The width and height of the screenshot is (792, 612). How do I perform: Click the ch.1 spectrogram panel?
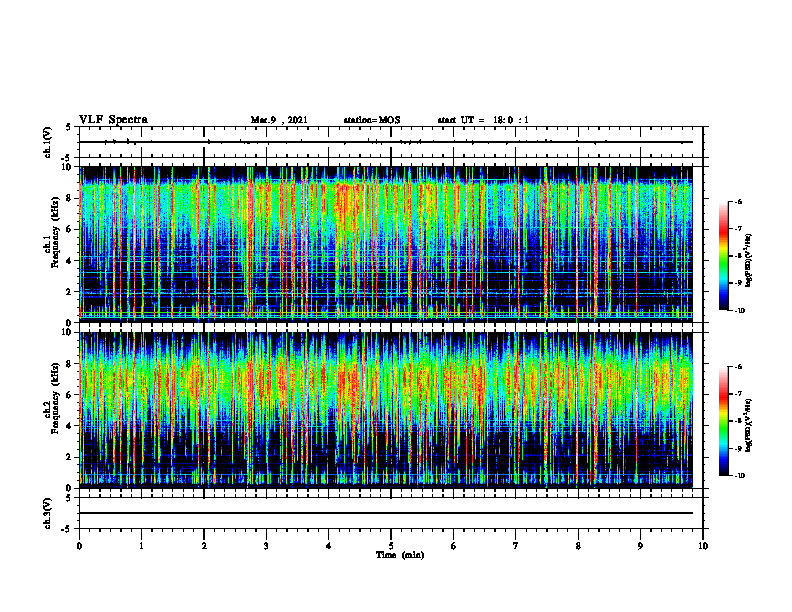coord(386,244)
